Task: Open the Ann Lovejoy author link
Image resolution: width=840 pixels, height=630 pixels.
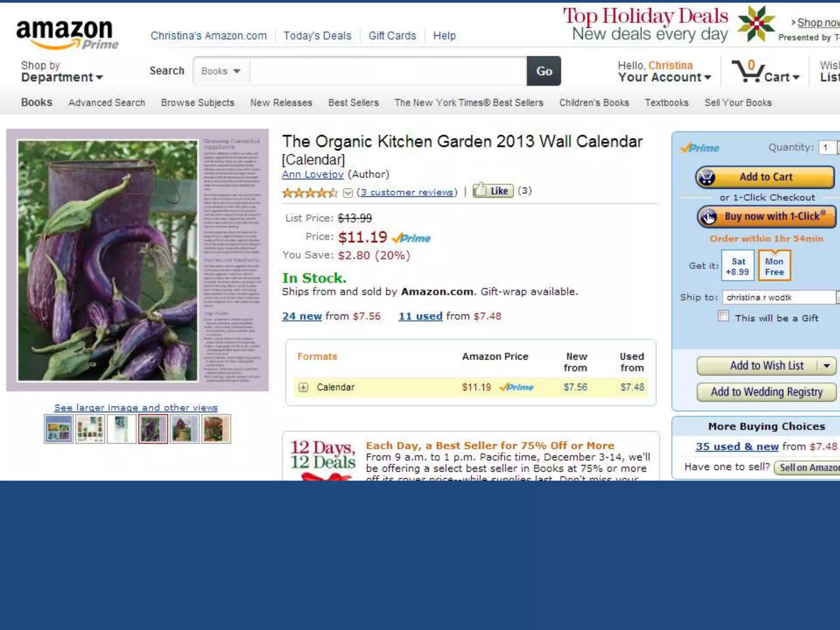Action: (x=313, y=174)
